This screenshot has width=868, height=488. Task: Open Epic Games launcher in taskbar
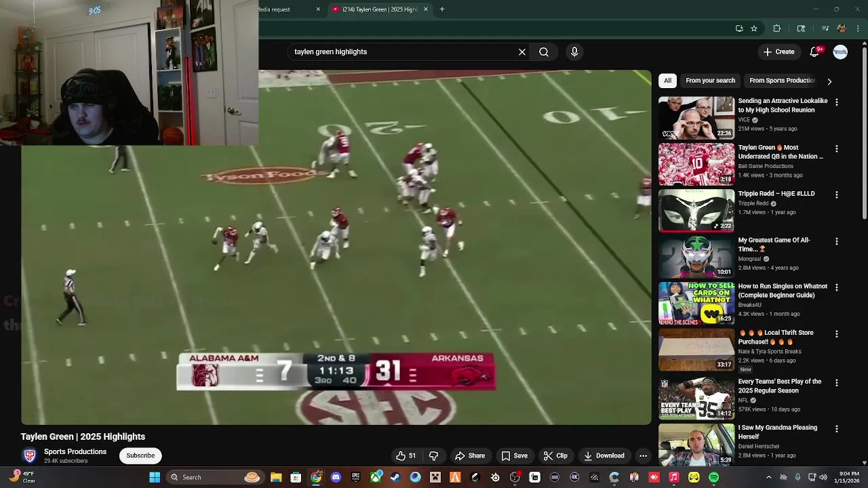click(x=355, y=477)
